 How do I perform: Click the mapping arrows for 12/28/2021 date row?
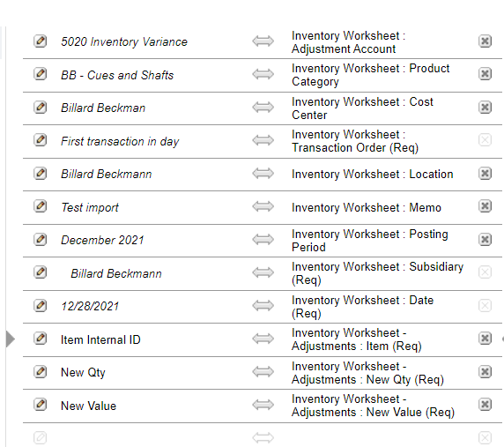pos(263,306)
